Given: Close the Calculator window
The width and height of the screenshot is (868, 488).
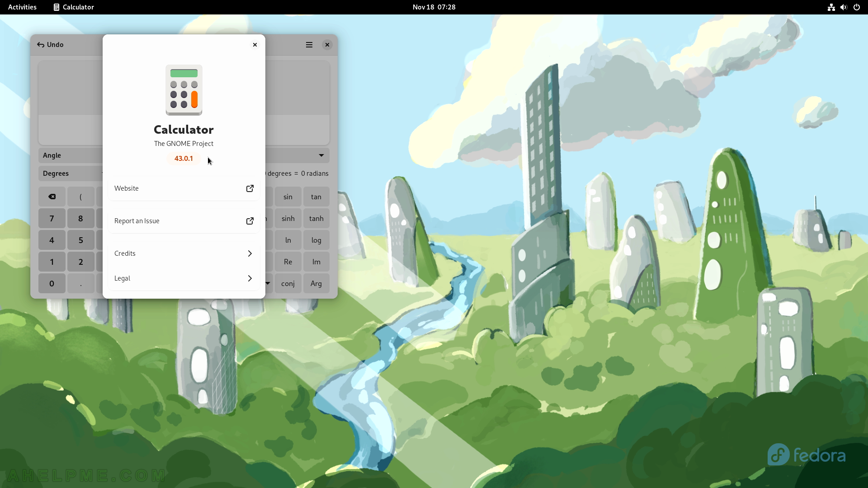Looking at the screenshot, I should [x=327, y=45].
